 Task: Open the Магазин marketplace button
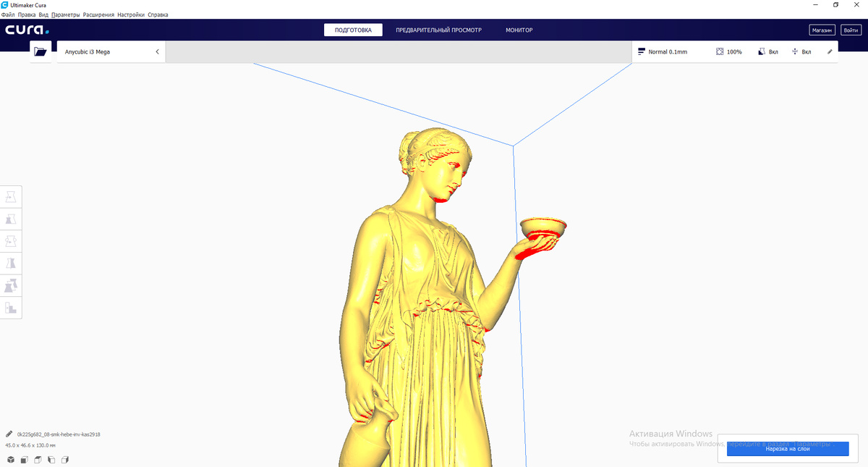[x=822, y=30]
